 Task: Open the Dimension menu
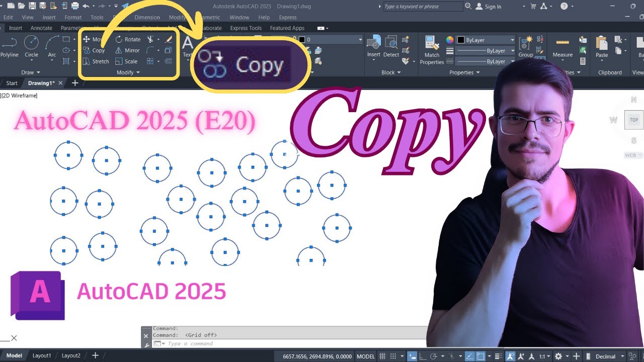click(x=147, y=17)
